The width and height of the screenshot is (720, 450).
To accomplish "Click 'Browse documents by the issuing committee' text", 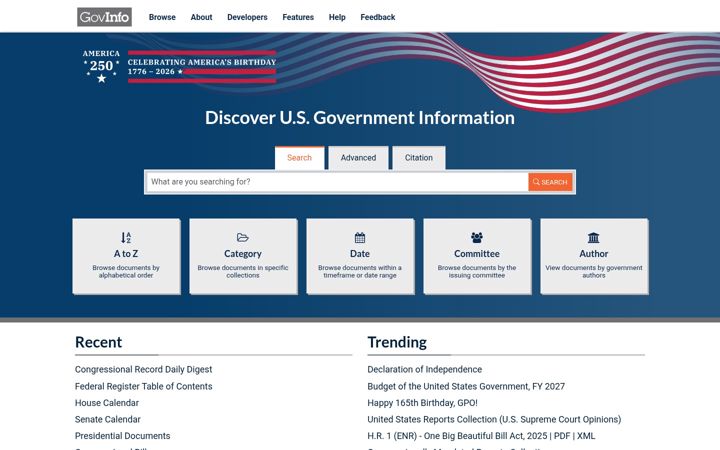I will pyautogui.click(x=477, y=271).
